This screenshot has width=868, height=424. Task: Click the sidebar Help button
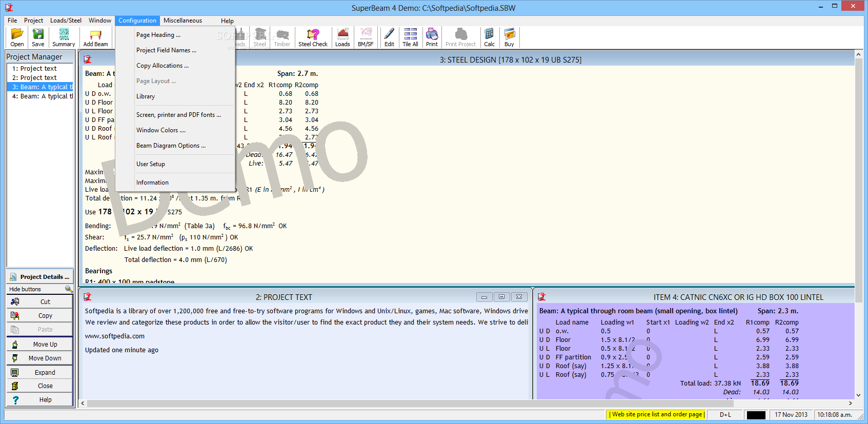tap(40, 400)
